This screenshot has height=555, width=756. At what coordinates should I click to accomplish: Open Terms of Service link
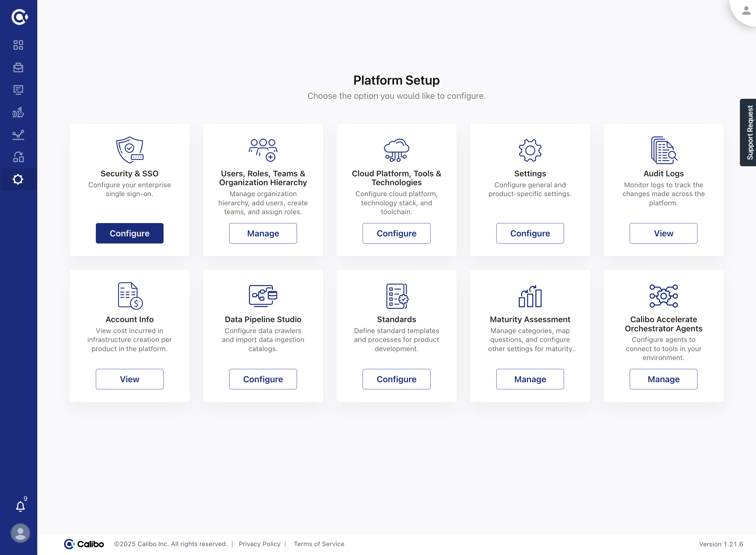click(x=319, y=544)
